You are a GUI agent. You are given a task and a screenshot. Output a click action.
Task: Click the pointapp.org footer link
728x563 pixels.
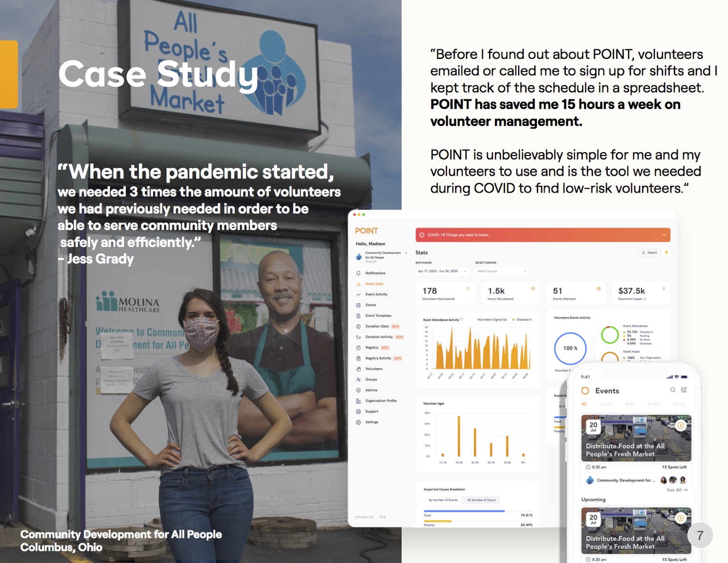(364, 517)
